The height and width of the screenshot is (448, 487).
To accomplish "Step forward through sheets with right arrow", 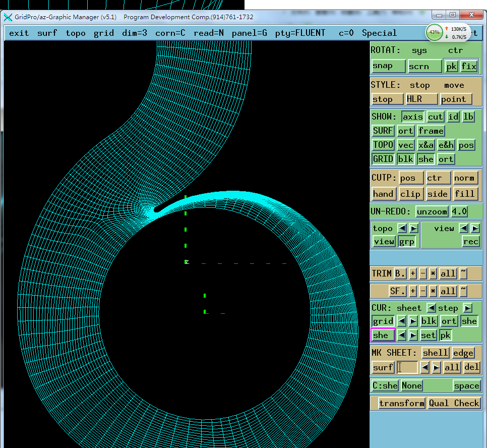I will 468,308.
